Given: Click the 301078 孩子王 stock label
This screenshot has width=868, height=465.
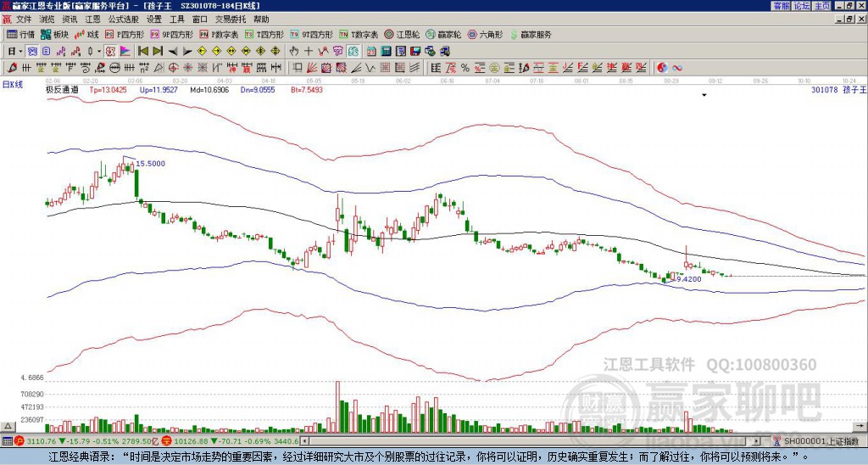Looking at the screenshot, I should [x=838, y=90].
